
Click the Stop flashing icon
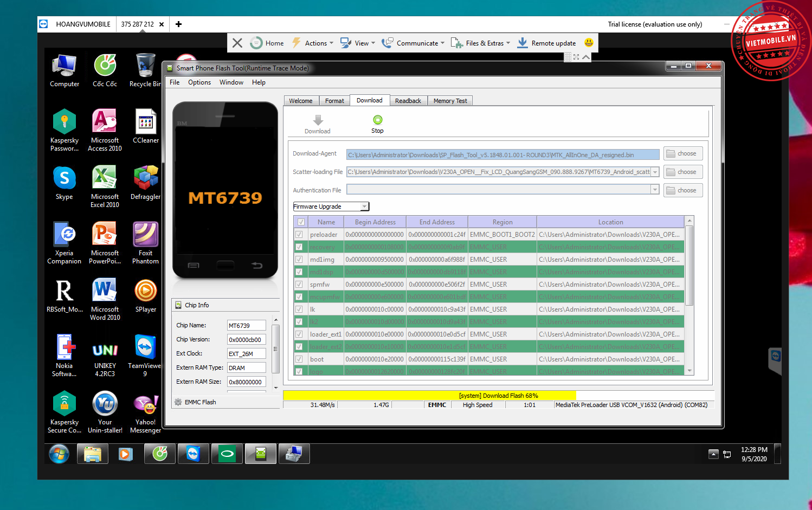click(x=377, y=120)
